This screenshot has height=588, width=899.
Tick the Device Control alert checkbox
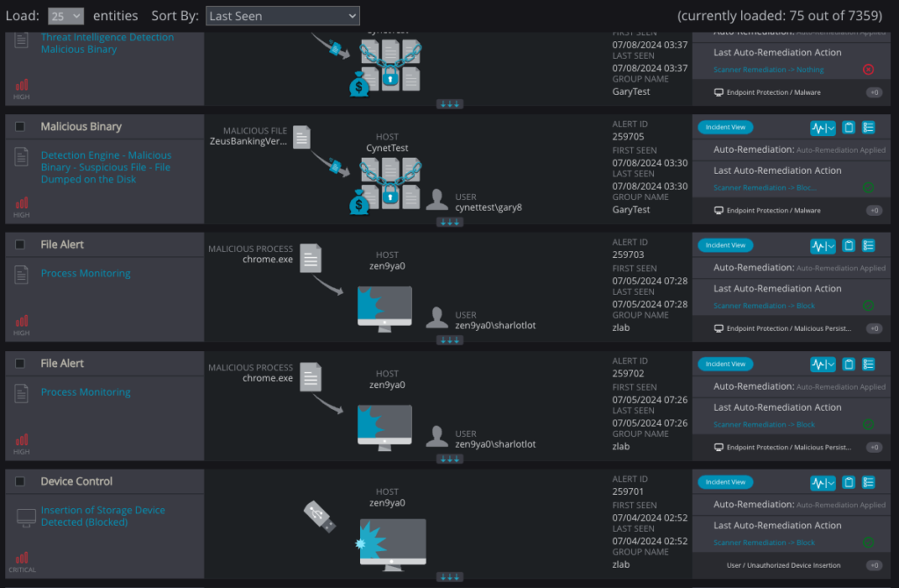[x=20, y=482]
